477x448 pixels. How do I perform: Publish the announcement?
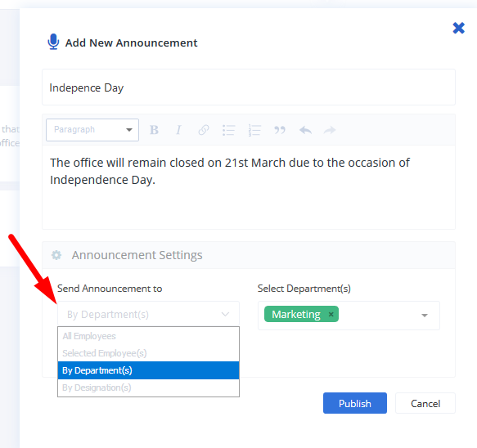pos(355,403)
